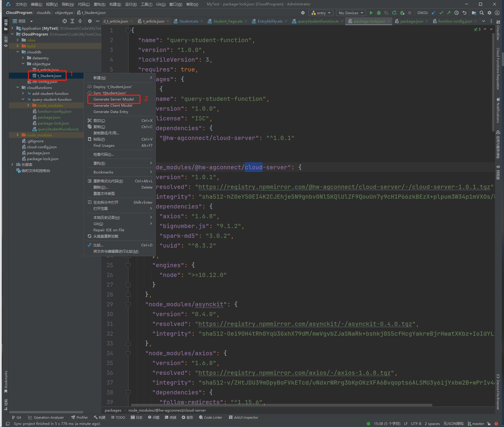Open project panel options gear

pos(90,21)
